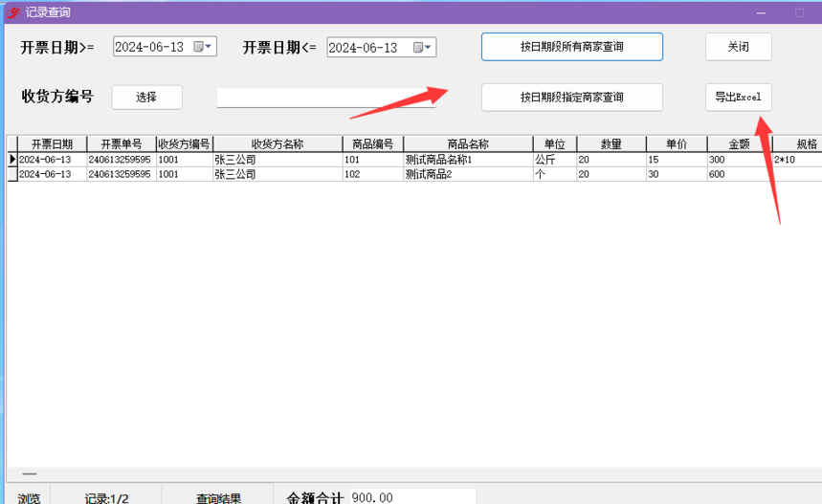This screenshot has height=504, width=822.
Task: Click the 金额 column header
Action: point(739,144)
